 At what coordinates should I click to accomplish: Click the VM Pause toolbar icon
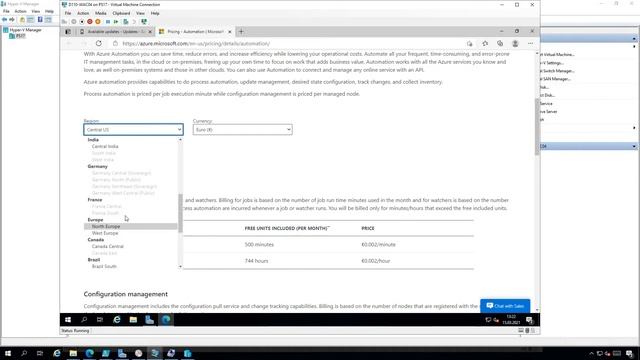pyautogui.click(x=108, y=22)
